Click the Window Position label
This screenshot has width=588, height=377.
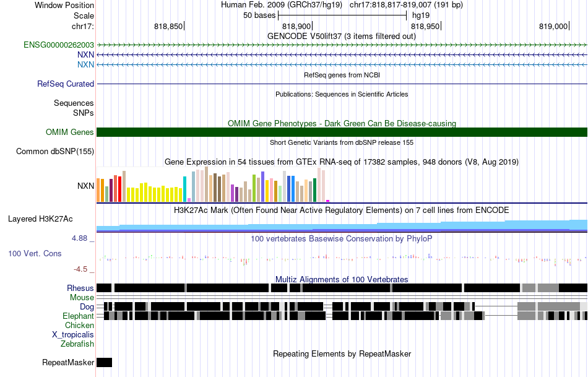point(64,5)
